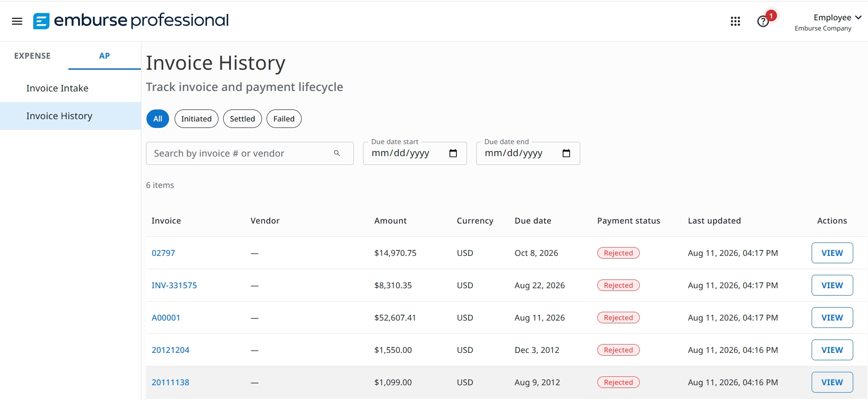Screen dimensions: 868x400
Task: View invoice 20121204 details
Action: click(x=832, y=350)
